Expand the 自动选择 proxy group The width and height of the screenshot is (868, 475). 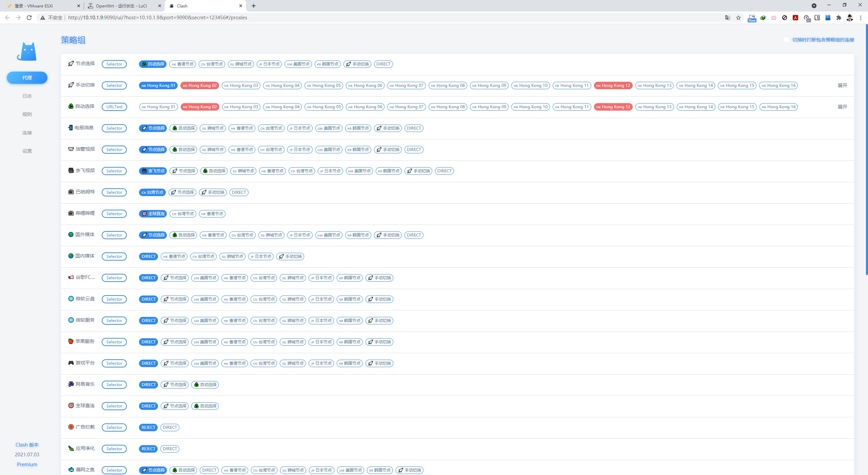click(x=842, y=107)
